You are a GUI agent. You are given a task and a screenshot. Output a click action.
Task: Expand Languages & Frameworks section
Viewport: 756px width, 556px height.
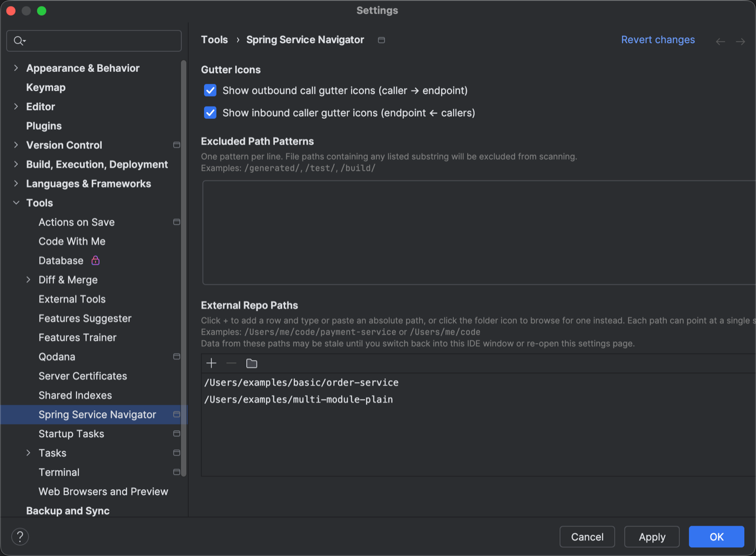16,184
